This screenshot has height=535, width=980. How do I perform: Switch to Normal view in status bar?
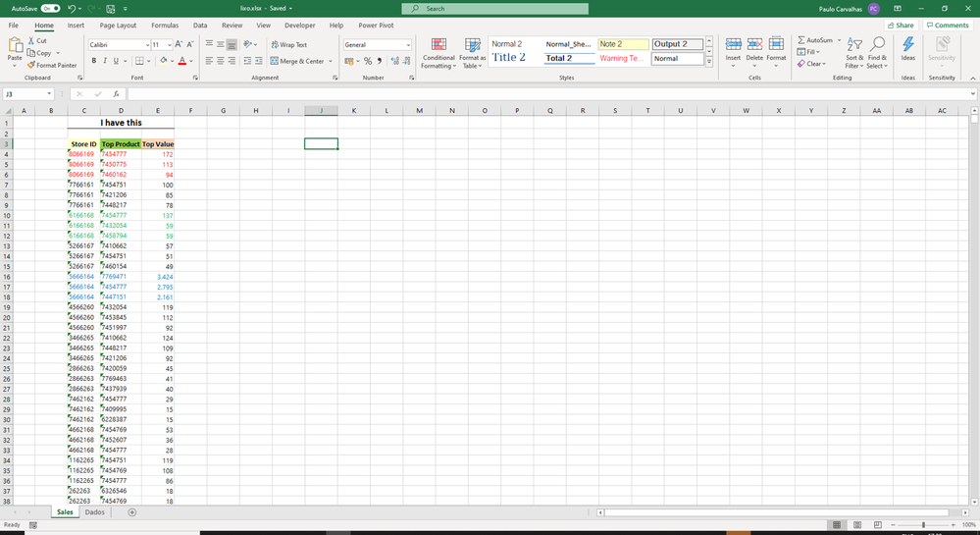point(837,525)
